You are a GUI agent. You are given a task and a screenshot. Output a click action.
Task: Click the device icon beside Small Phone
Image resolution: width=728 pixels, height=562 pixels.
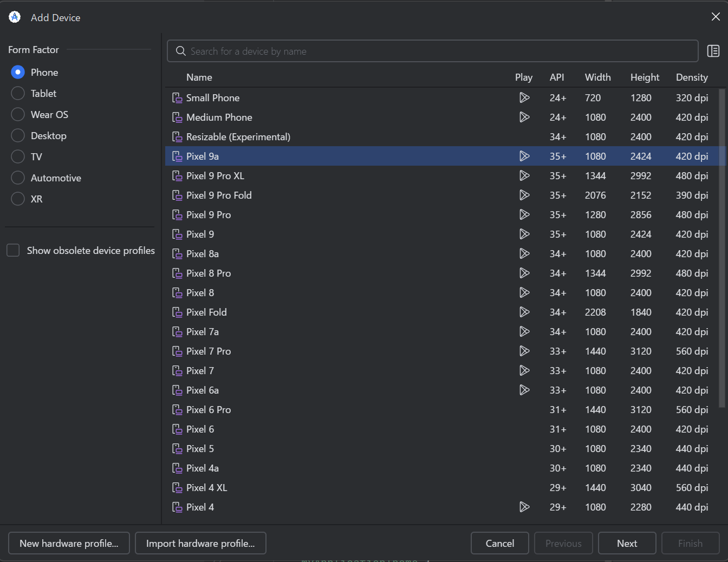(177, 98)
